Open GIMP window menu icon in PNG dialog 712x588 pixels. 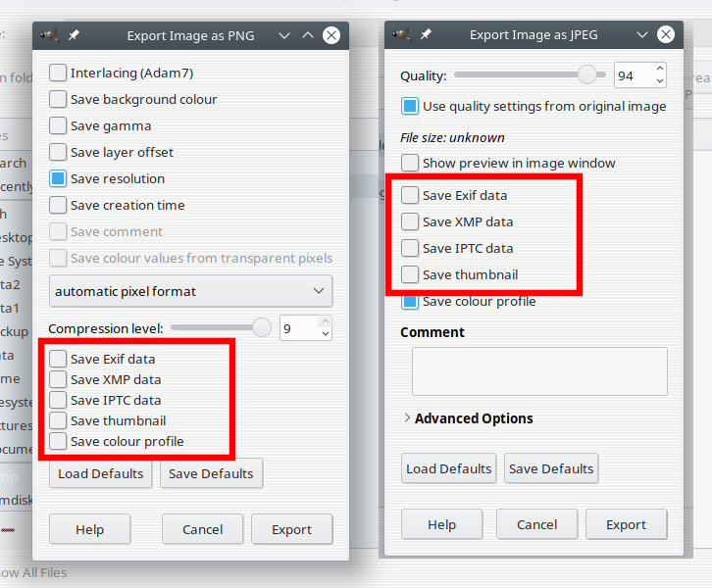[x=49, y=36]
